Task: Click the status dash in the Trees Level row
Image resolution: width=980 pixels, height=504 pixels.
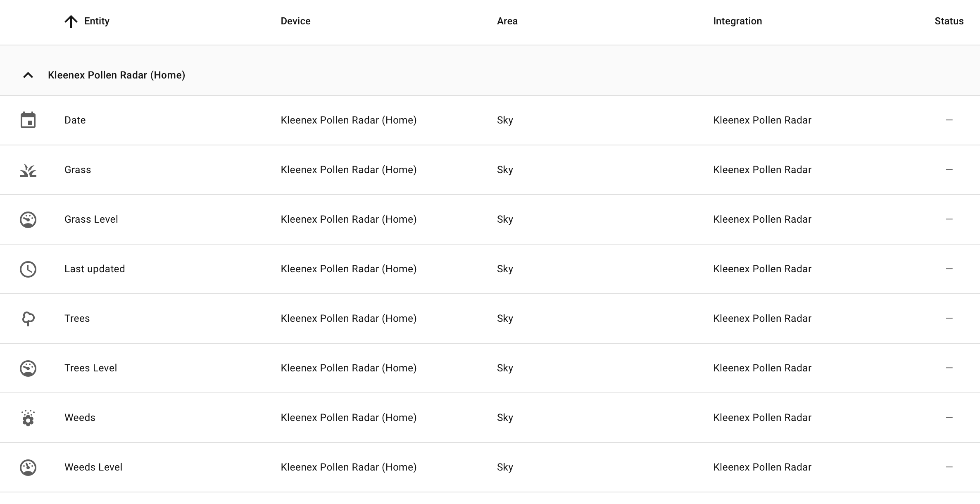Action: 949,368
